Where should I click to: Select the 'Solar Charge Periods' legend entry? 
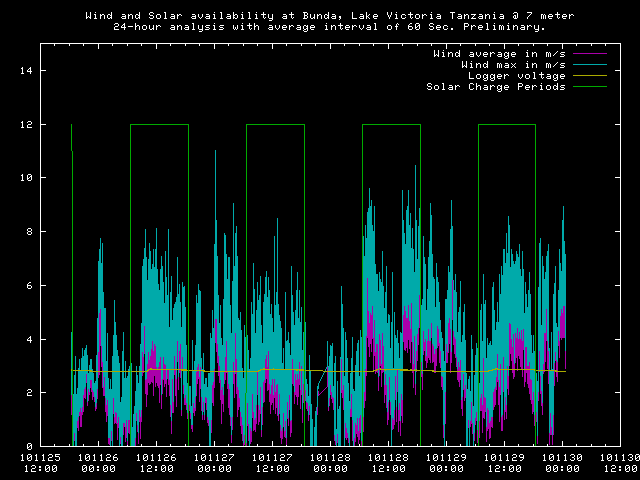click(x=496, y=86)
